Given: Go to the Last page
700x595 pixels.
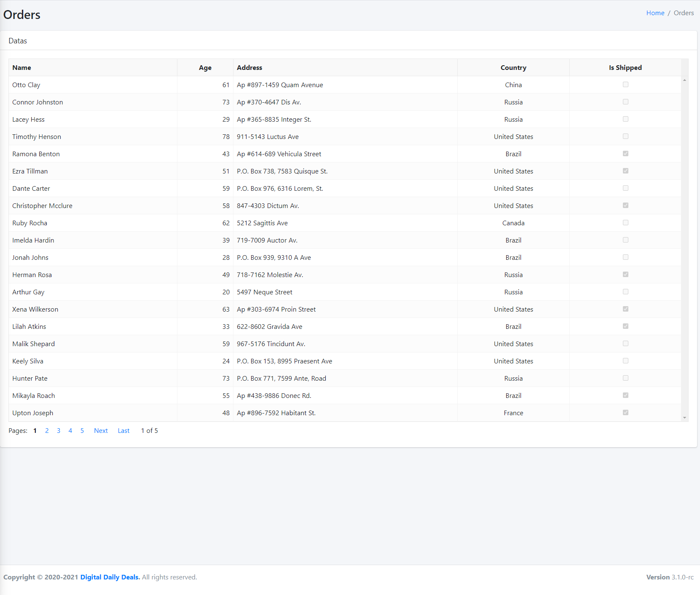Looking at the screenshot, I should click(123, 430).
